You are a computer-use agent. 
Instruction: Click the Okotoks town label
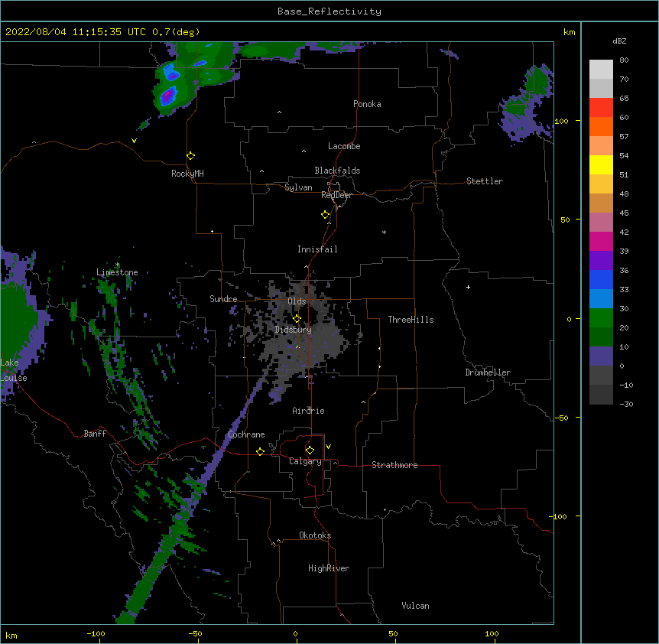[x=315, y=535]
